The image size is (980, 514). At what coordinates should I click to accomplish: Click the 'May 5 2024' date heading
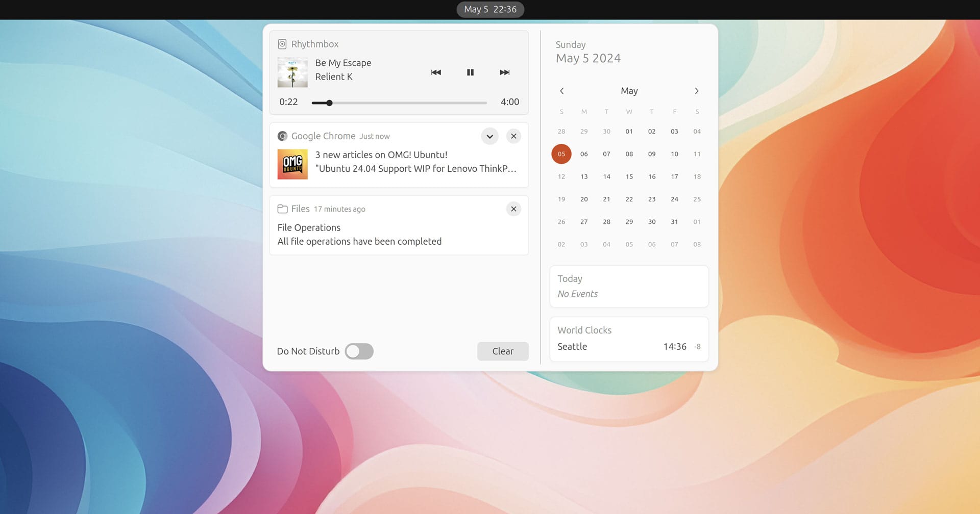click(588, 59)
